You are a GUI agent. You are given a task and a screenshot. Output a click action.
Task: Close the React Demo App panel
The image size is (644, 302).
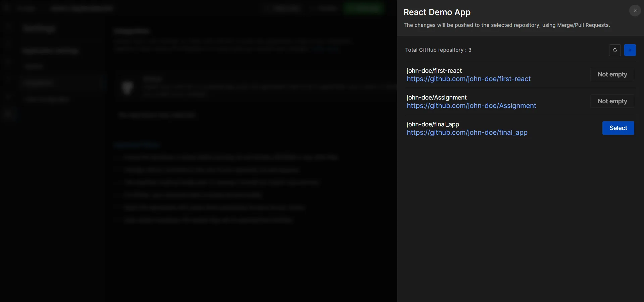[635, 11]
